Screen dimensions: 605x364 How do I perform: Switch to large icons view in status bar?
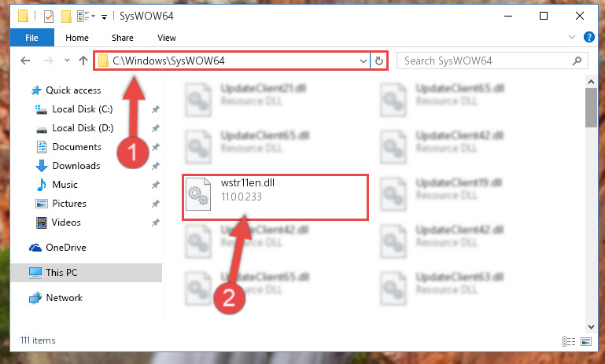coord(586,341)
